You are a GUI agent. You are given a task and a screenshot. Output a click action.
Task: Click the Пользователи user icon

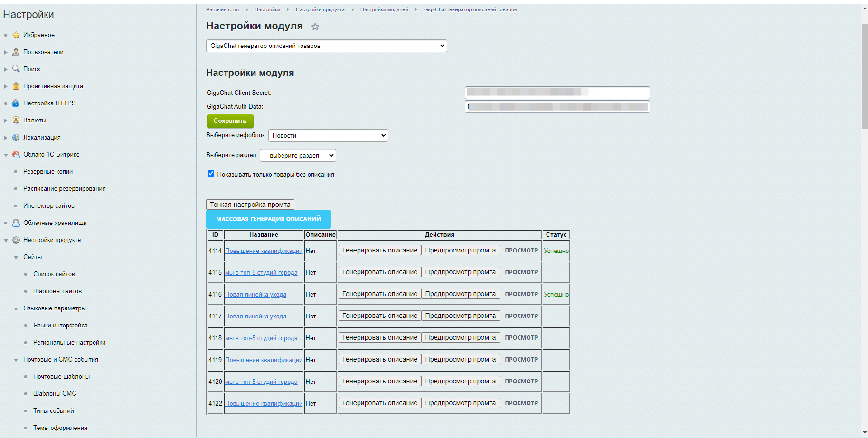[16, 52]
